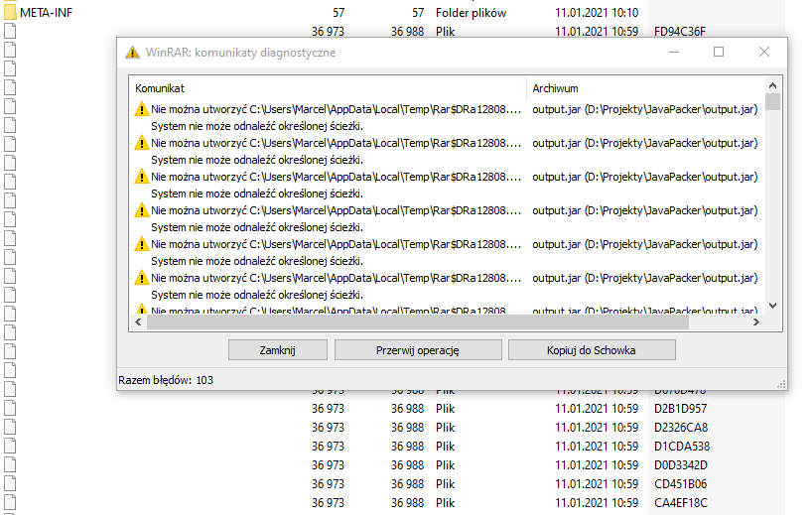
Task: Select the file row with CRC D2326CA8
Action: point(392,428)
